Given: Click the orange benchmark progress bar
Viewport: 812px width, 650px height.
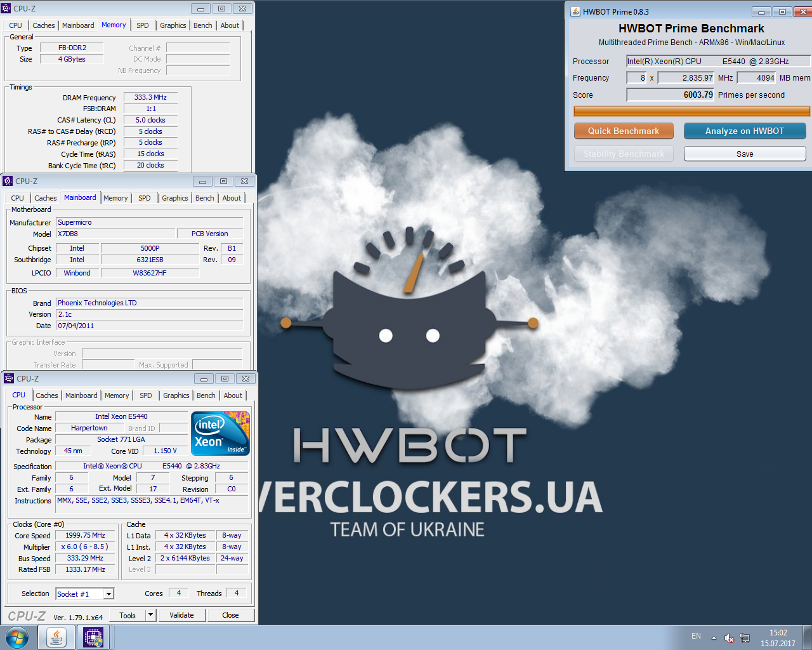Looking at the screenshot, I should pyautogui.click(x=691, y=111).
